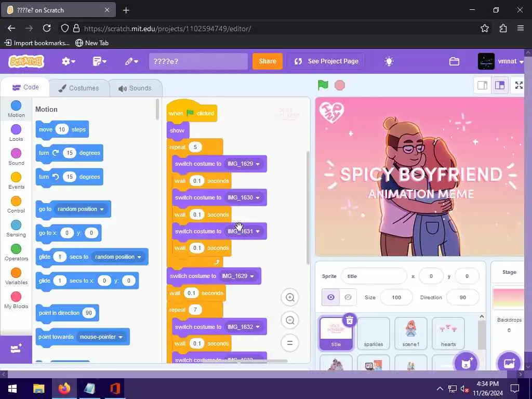532x399 pixels.
Task: Select the title sprite thumbnail
Action: (x=336, y=334)
